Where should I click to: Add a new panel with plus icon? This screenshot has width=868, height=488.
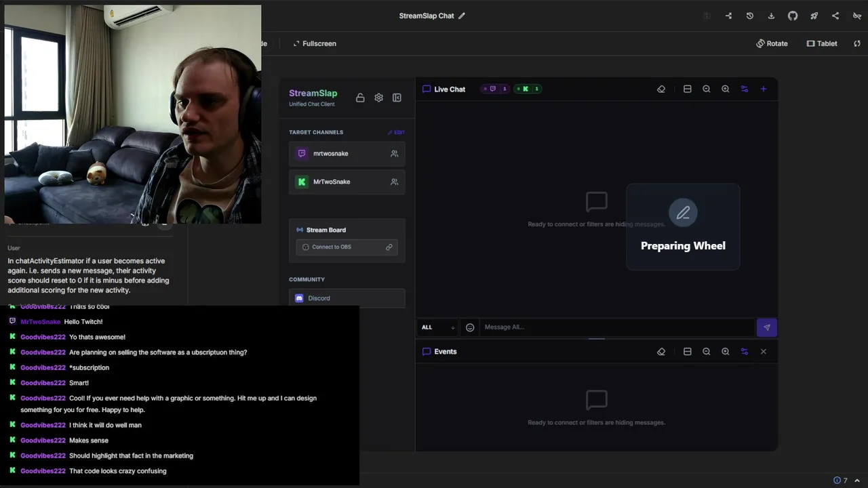pyautogui.click(x=764, y=89)
